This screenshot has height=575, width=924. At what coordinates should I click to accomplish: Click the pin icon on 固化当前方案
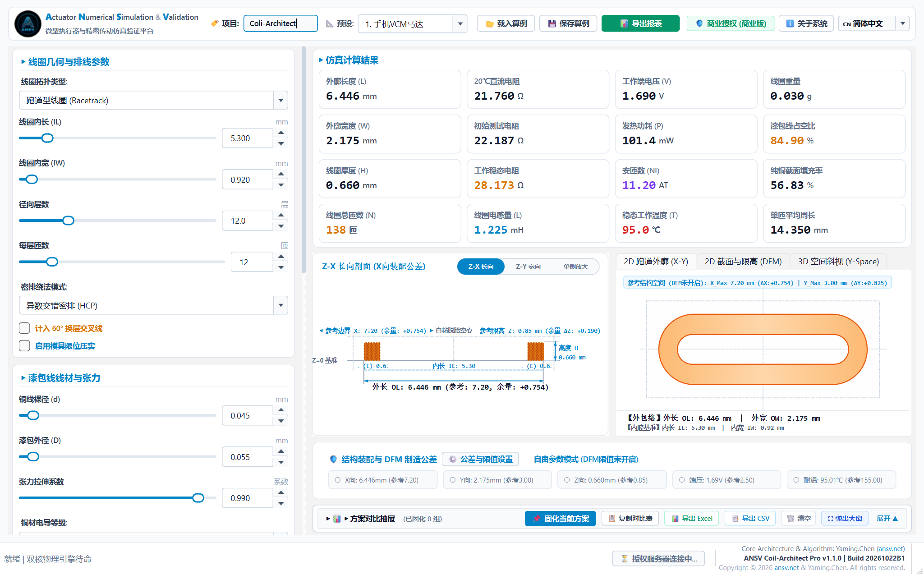537,519
